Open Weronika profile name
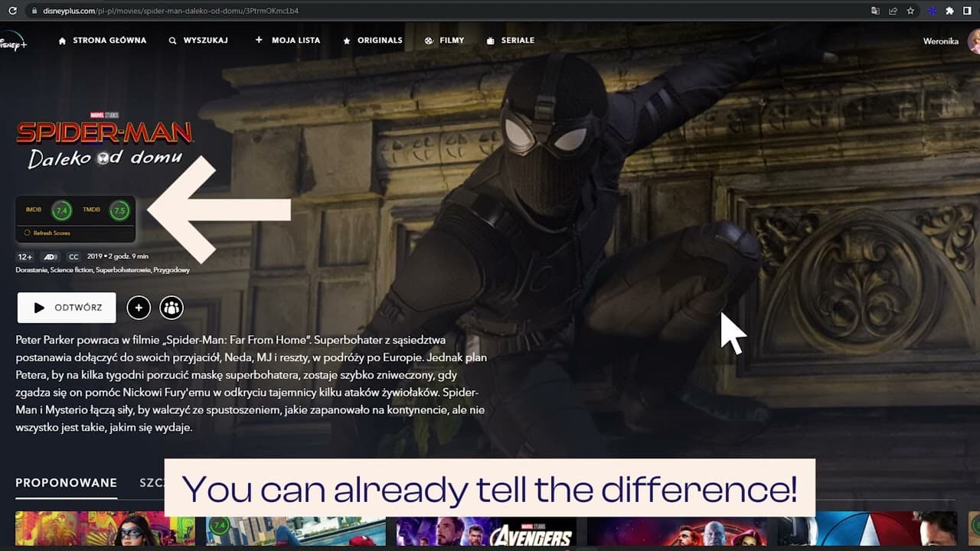 pyautogui.click(x=941, y=41)
